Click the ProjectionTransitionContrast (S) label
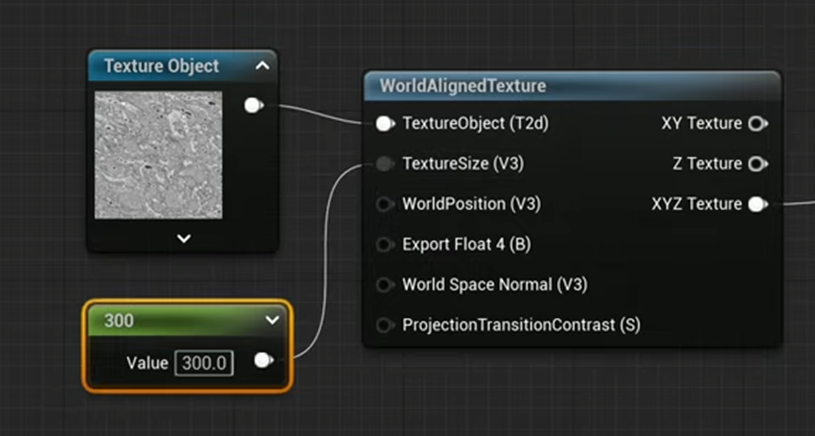Screen dimensions: 815x436 click(521, 325)
